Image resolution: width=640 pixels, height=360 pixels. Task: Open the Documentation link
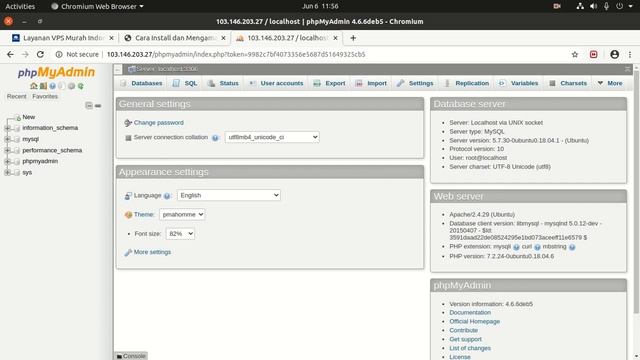pyautogui.click(x=470, y=312)
